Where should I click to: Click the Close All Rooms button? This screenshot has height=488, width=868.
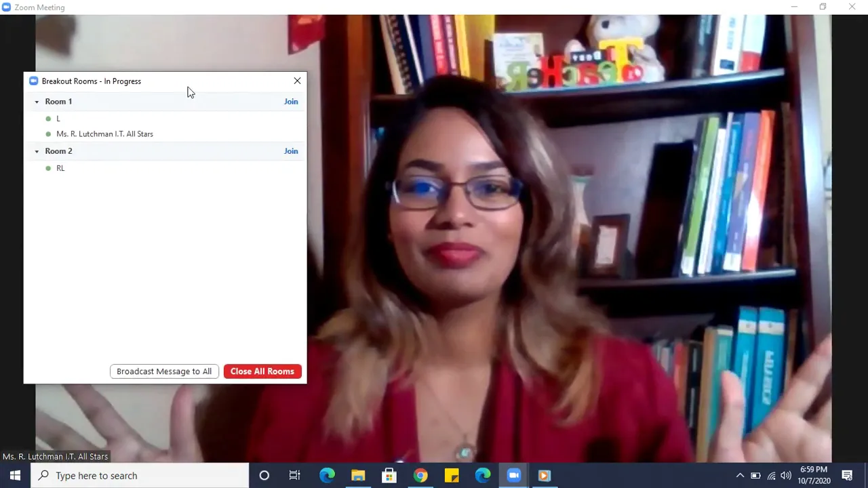point(262,371)
